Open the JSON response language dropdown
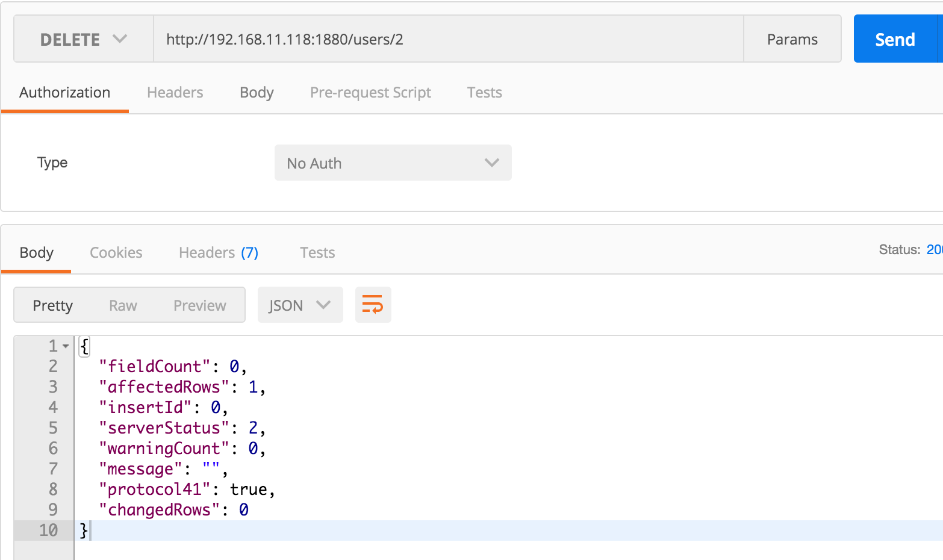This screenshot has height=560, width=943. (300, 305)
